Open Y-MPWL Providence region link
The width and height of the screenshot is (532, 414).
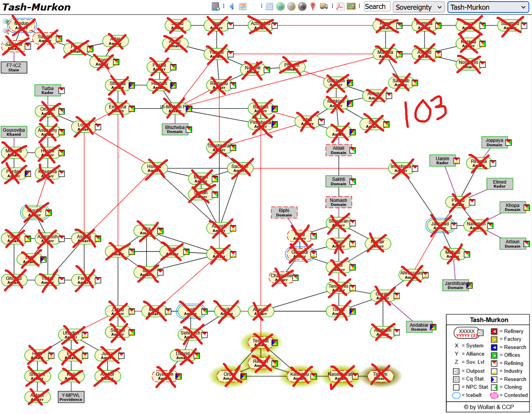tap(71, 397)
